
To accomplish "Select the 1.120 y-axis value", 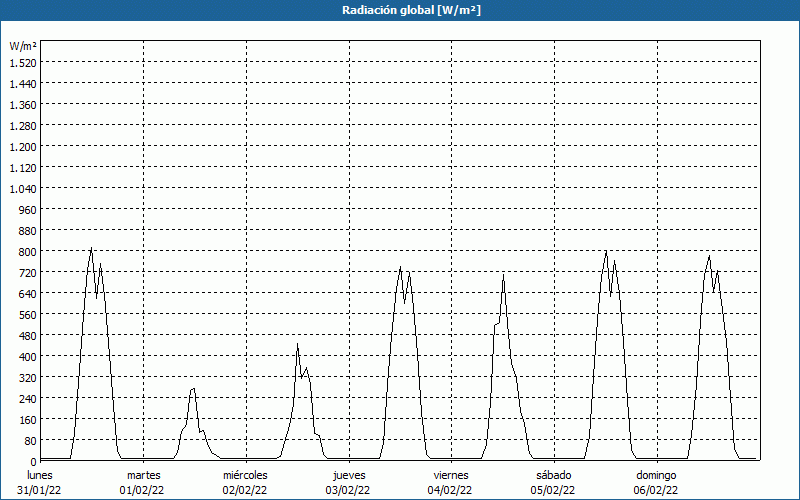I will (x=23, y=167).
